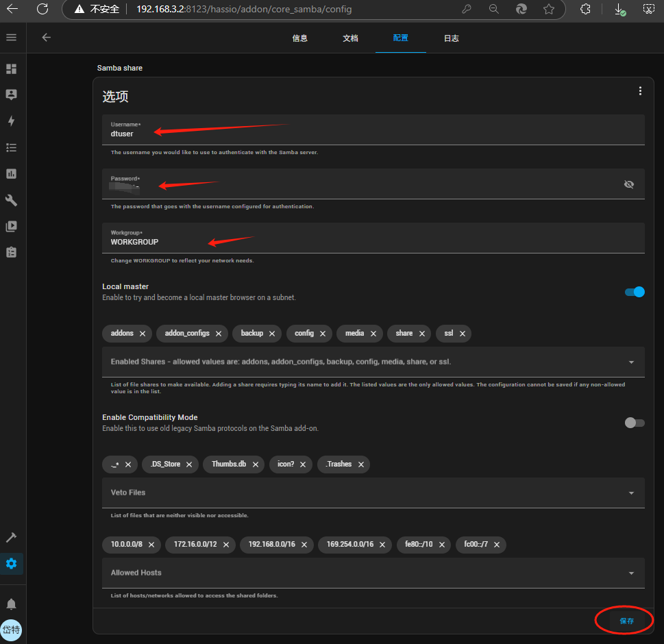Open the Settings gear in sidebar
Viewport: 664px width, 644px height.
pos(11,564)
